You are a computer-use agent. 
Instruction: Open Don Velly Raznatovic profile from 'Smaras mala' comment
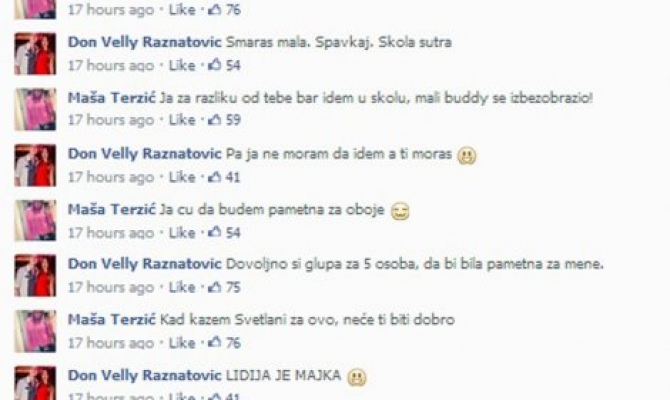(145, 42)
